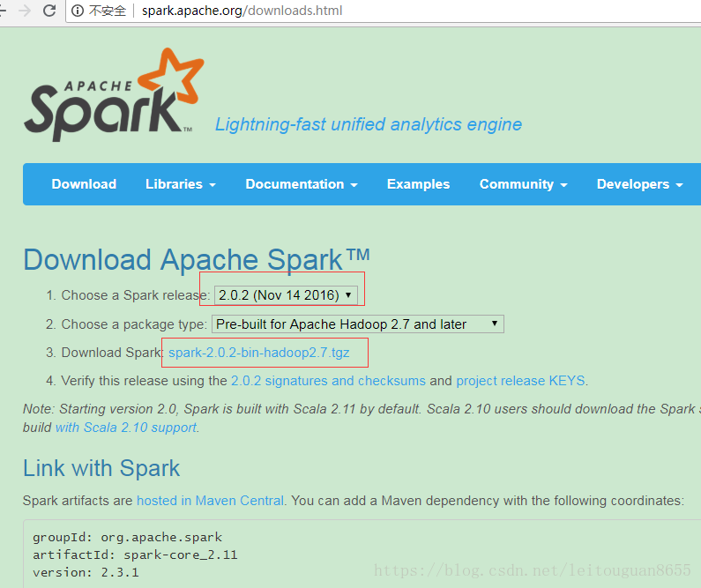Open the project release KEYS link
Viewport: 701px width, 588px height.
coord(520,381)
